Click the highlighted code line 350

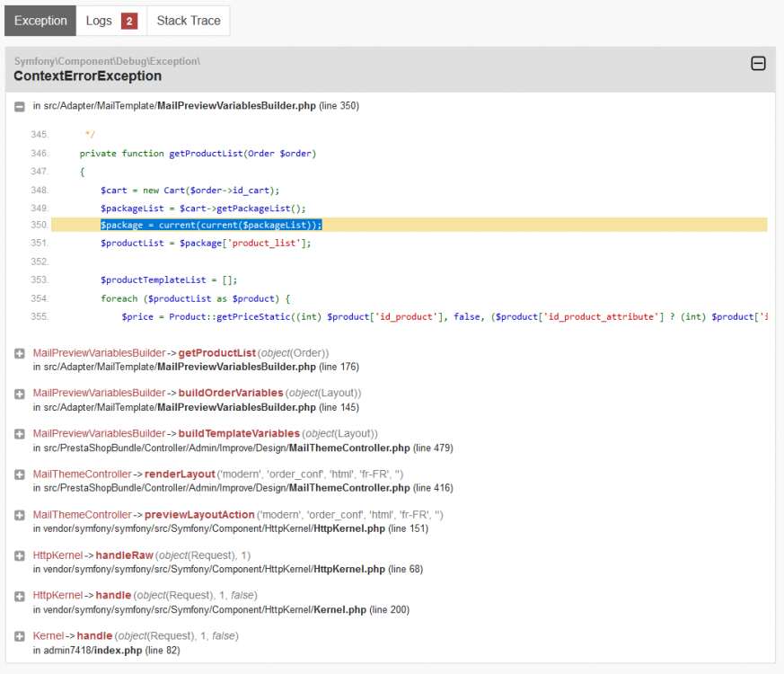tap(211, 225)
